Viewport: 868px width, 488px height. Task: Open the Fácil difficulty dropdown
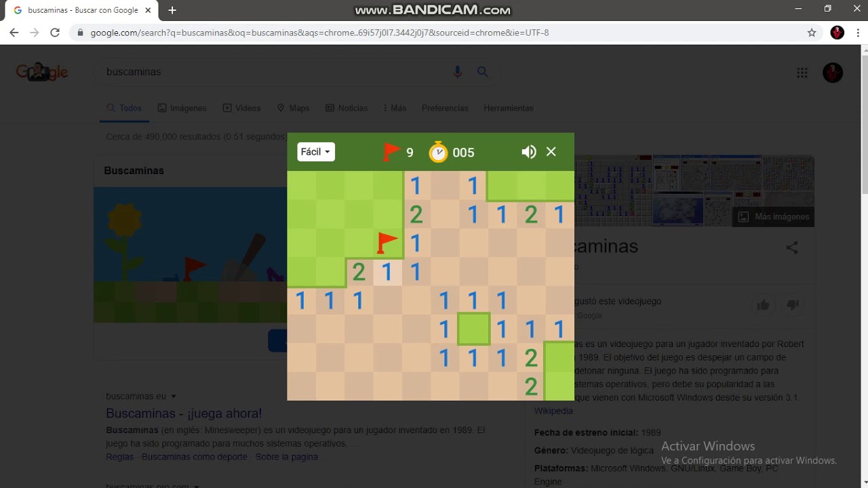(x=316, y=152)
